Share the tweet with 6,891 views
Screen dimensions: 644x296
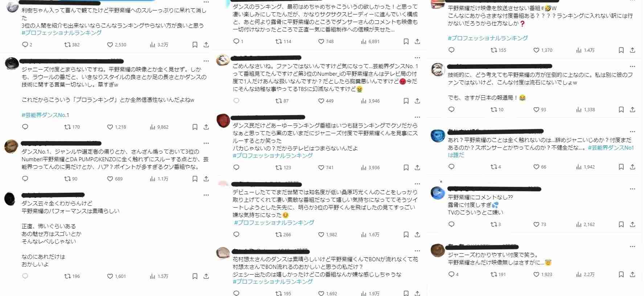pos(417,42)
